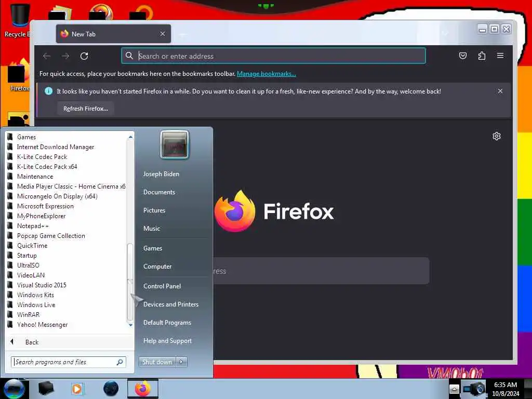Dismiss the welcome back notification bar
This screenshot has width=532, height=399.
point(500,91)
